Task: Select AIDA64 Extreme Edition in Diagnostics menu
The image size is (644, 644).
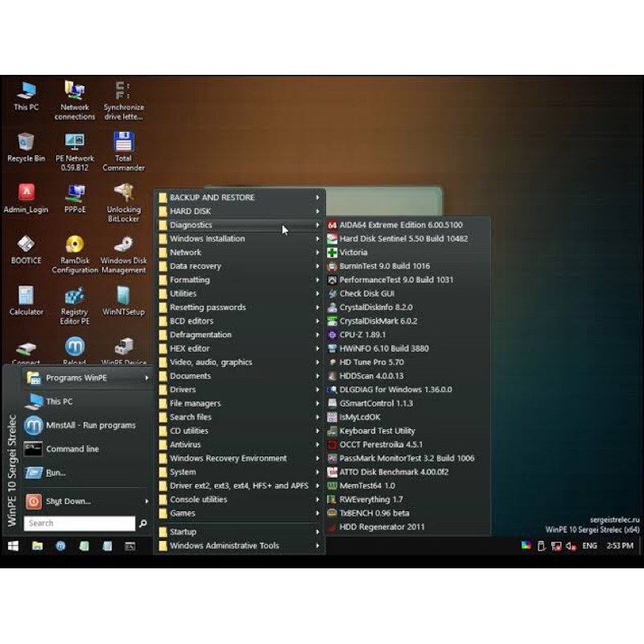Action: point(394,225)
